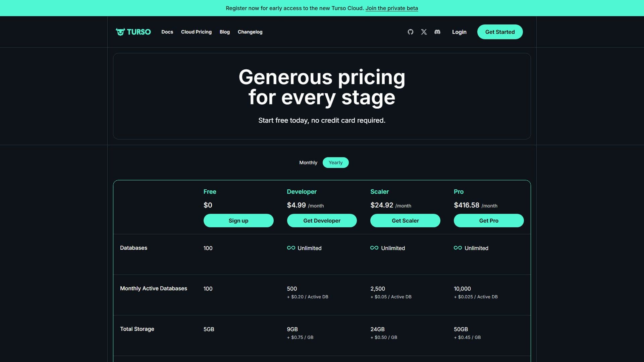Viewport: 644px width, 362px height.
Task: Select Yearly billing option
Action: pos(335,163)
